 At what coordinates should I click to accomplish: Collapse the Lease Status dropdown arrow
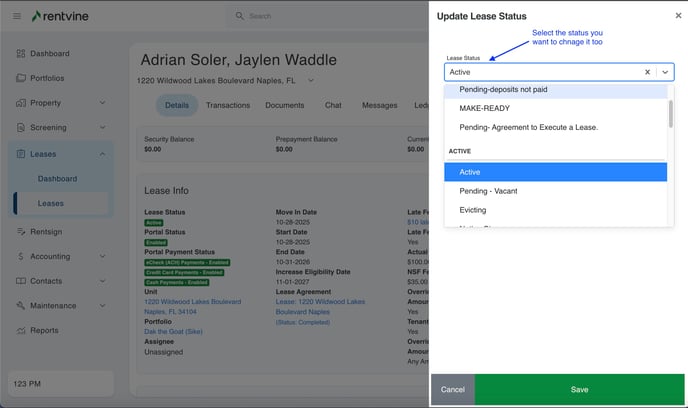pyautogui.click(x=665, y=72)
